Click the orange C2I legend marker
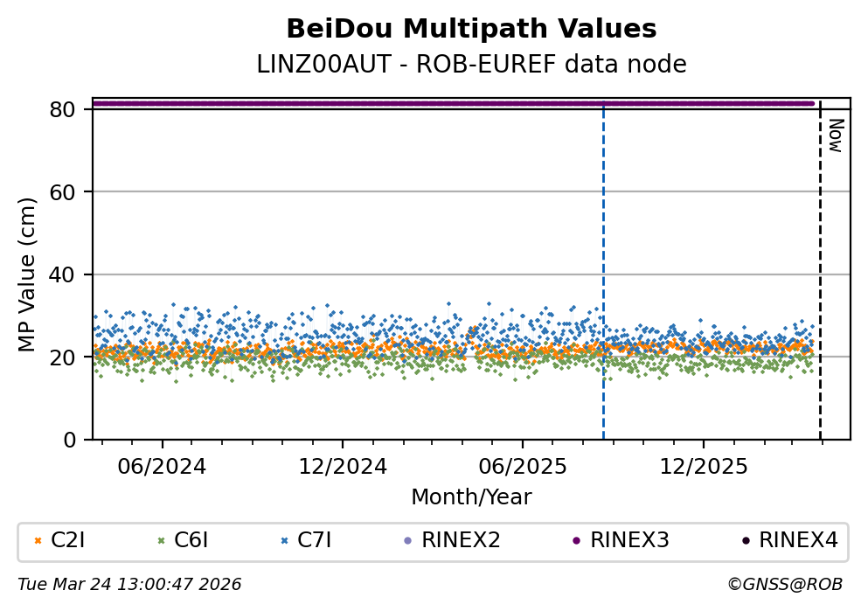 (38, 541)
